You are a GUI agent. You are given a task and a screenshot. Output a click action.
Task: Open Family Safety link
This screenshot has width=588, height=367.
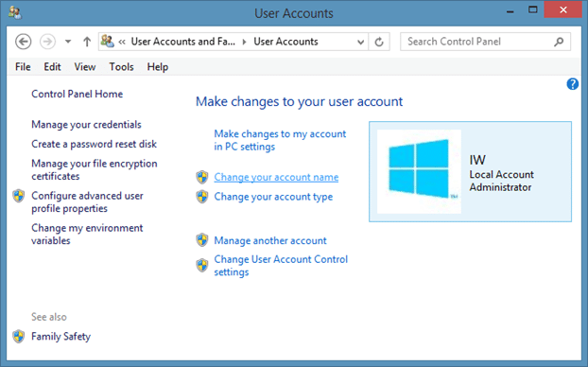61,337
